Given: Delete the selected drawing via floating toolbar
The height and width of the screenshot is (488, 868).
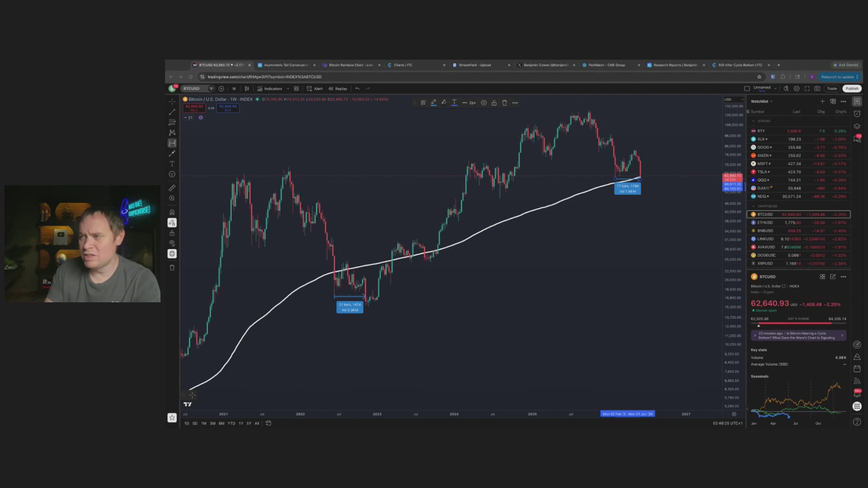Looking at the screenshot, I should click(505, 103).
